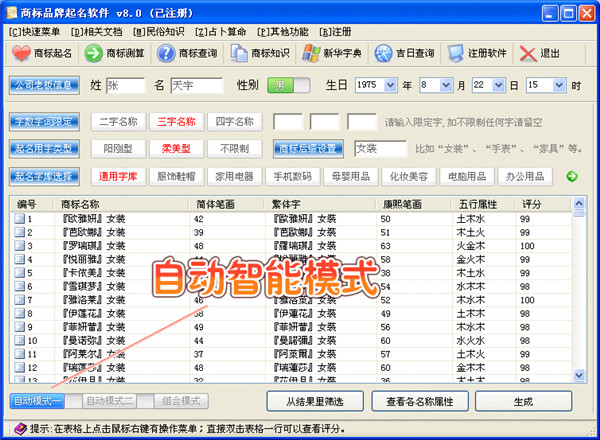600x440 pixels.
Task: Click the 商标起名 heart icon
Action: click(x=21, y=53)
